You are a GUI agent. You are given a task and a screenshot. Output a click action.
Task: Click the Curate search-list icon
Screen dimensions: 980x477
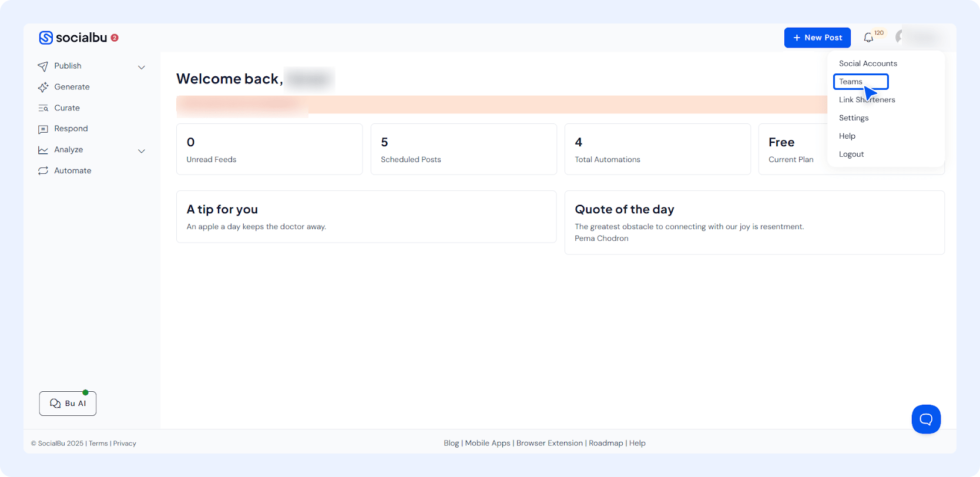[43, 108]
